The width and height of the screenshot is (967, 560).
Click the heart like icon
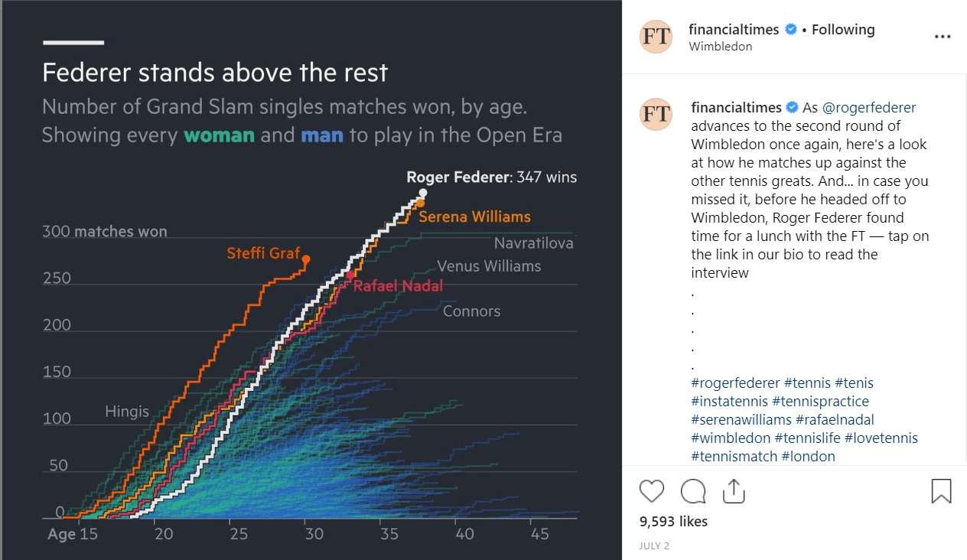pos(652,491)
